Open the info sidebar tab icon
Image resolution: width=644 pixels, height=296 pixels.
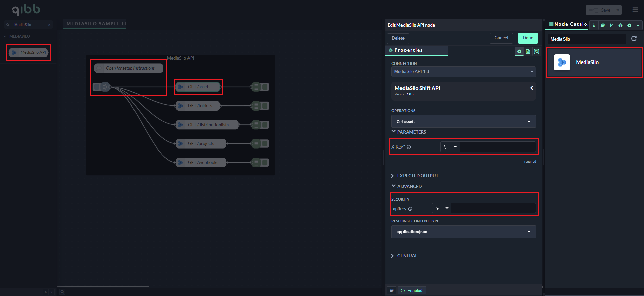(x=594, y=25)
